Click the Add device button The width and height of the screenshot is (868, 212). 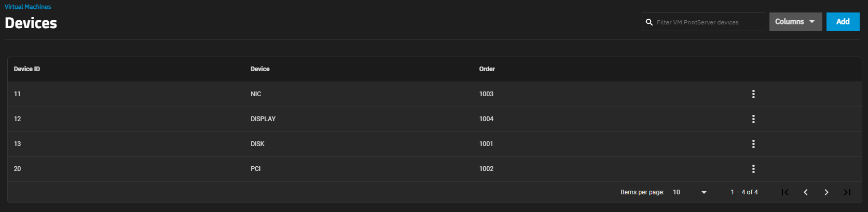(843, 22)
